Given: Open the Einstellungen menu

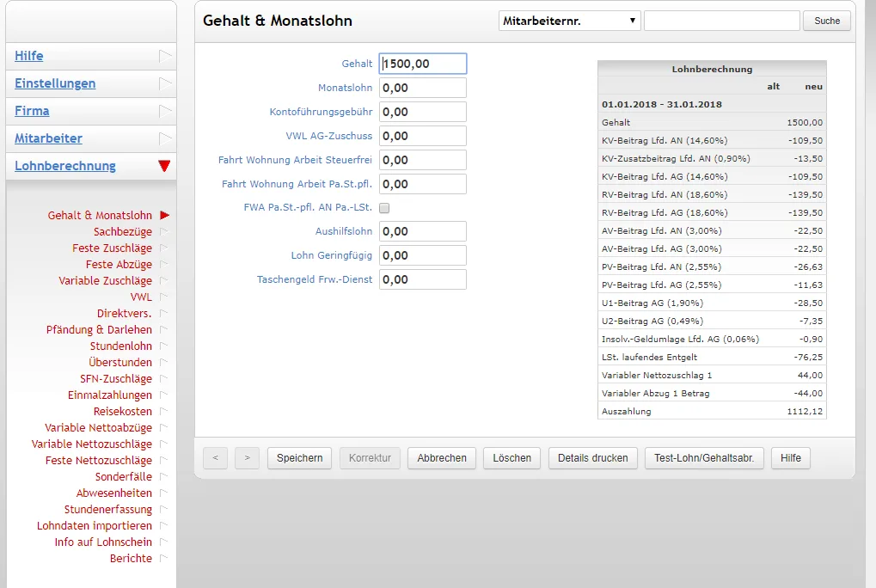Looking at the screenshot, I should (55, 83).
